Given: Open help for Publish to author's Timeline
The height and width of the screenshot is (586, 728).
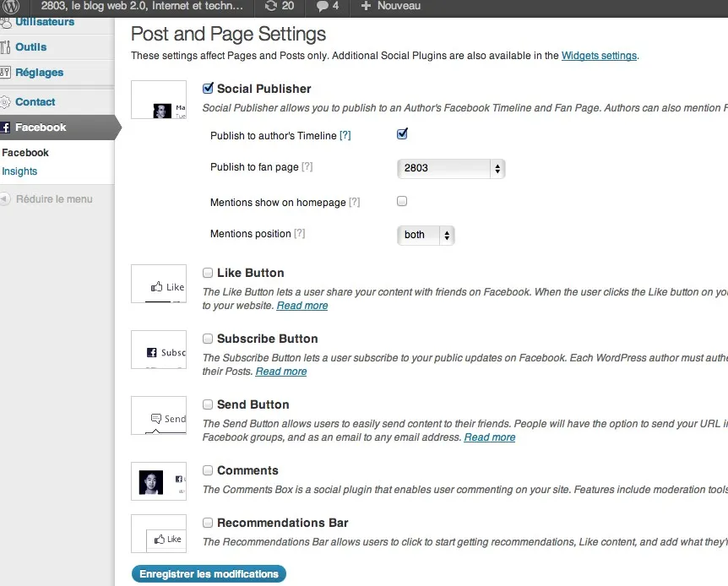Looking at the screenshot, I should [345, 136].
